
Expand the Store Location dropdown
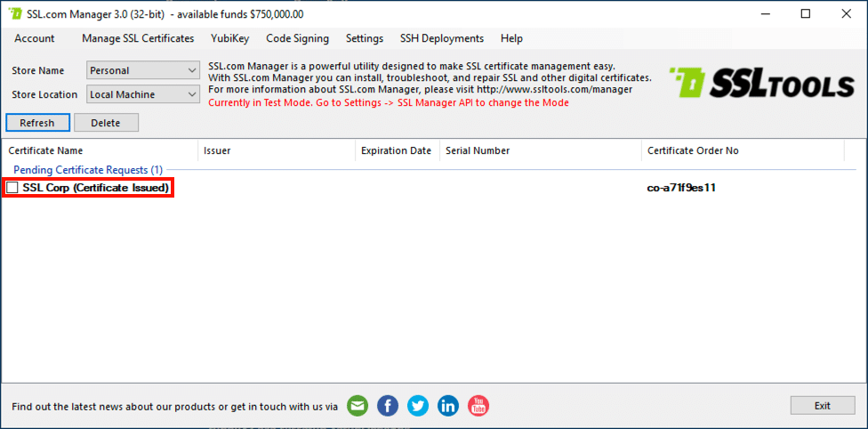coord(193,94)
